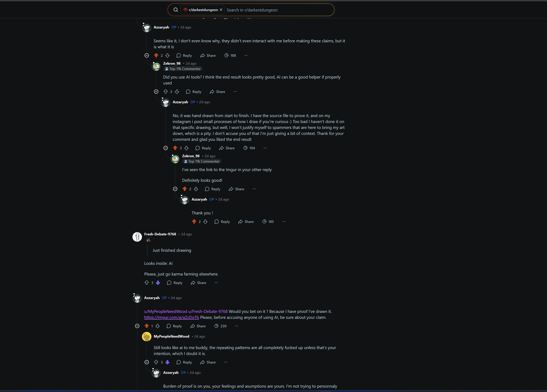This screenshot has width=547, height=392.
Task: Open more options on Fresh-Debate-9768's comment
Action: click(216, 283)
